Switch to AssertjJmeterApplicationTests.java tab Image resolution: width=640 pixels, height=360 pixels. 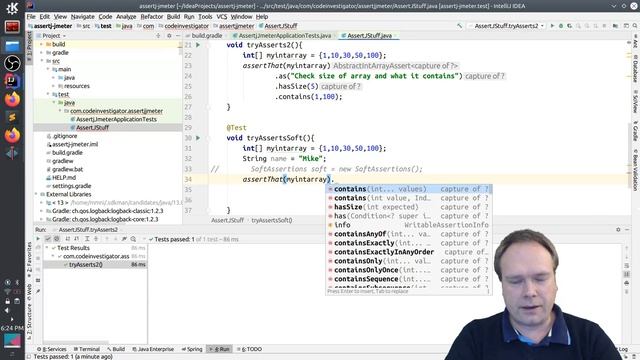[x=284, y=36]
